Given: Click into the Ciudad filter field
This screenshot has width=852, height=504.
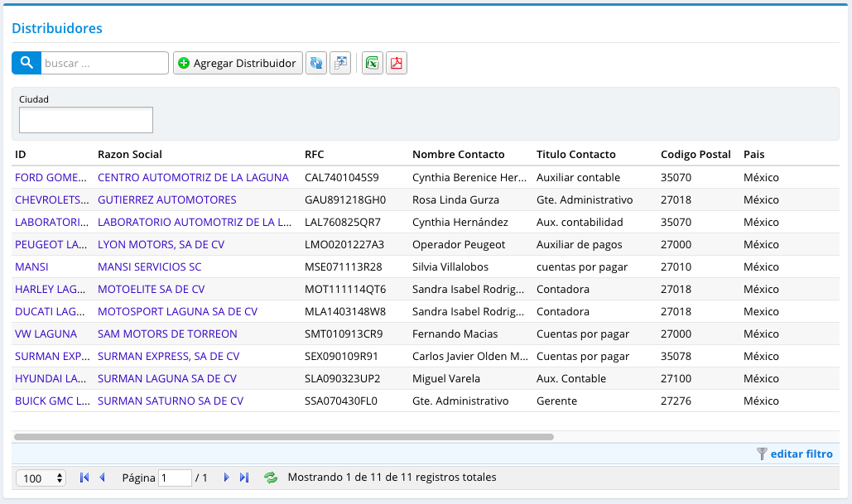Looking at the screenshot, I should pos(86,120).
